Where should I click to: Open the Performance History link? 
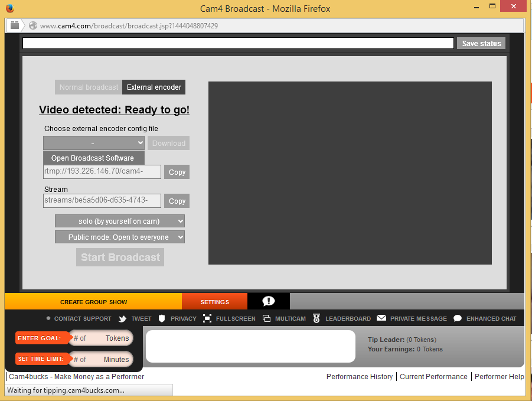click(359, 376)
